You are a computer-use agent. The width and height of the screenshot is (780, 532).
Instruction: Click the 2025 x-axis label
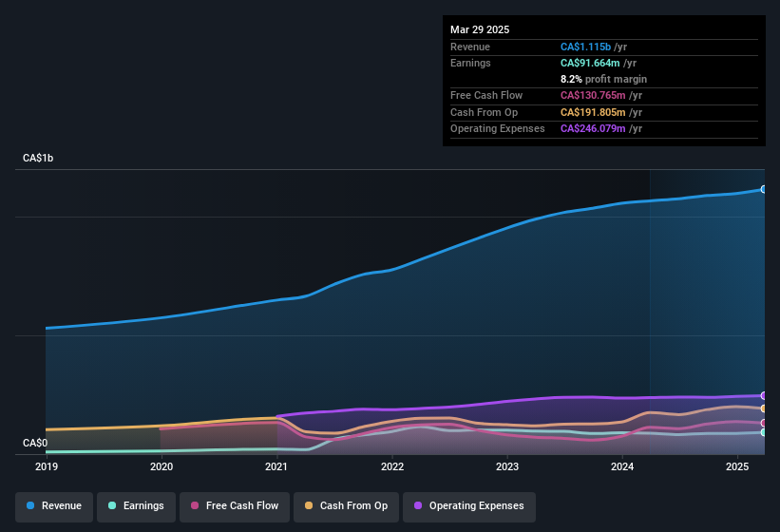point(737,466)
